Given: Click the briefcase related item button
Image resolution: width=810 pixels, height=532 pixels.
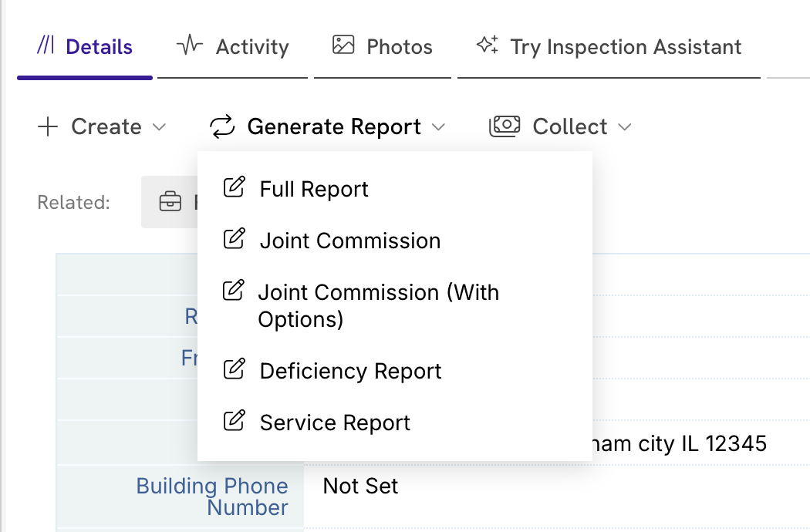Looking at the screenshot, I should 170,202.
